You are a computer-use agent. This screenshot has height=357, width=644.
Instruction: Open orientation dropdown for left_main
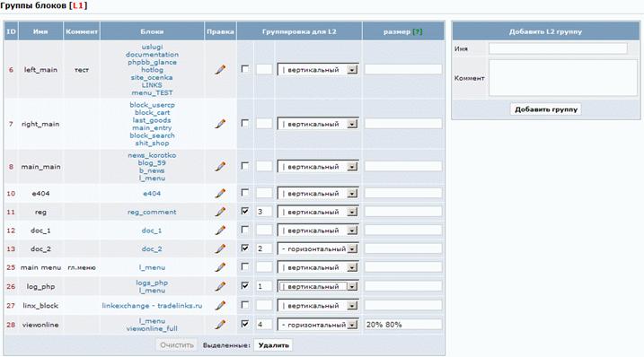pyautogui.click(x=318, y=70)
